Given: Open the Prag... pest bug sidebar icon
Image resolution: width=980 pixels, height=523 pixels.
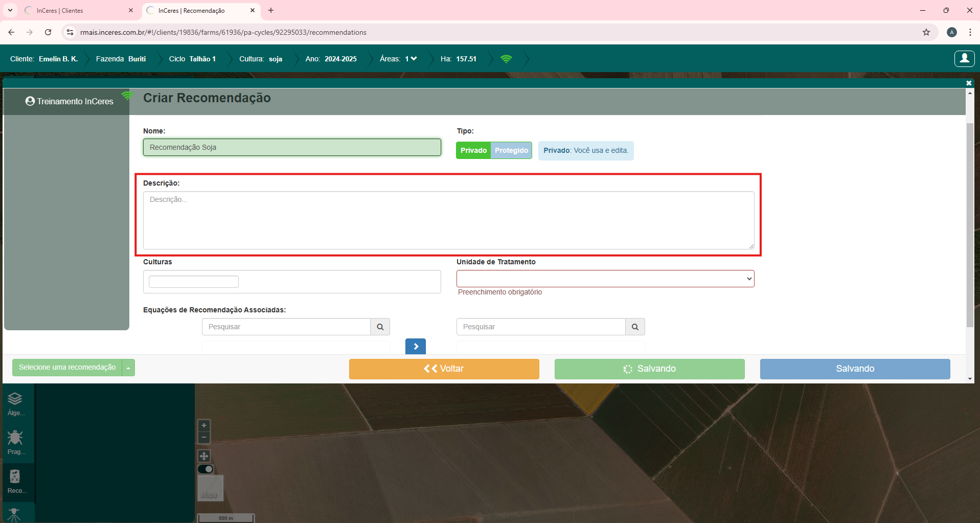Looking at the screenshot, I should pyautogui.click(x=15, y=443).
